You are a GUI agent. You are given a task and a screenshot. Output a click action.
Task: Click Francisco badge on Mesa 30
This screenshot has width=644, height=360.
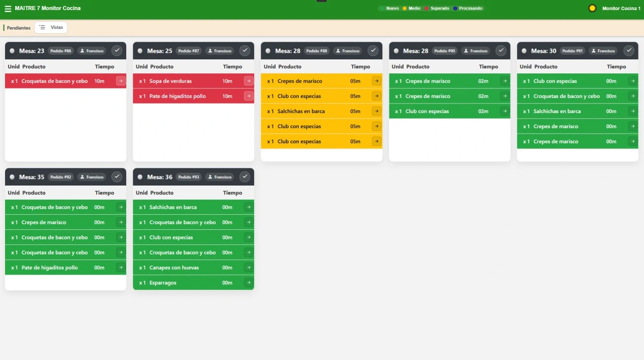coord(603,51)
